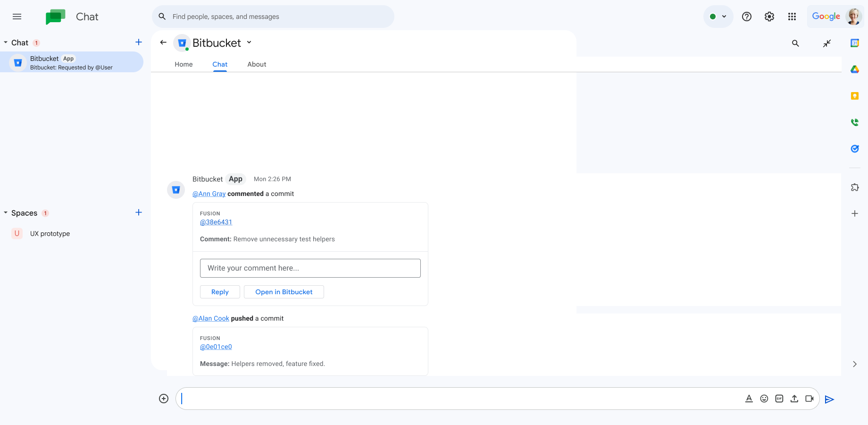Viewport: 868px width, 425px height.
Task: Select the Chat tab
Action: click(220, 64)
